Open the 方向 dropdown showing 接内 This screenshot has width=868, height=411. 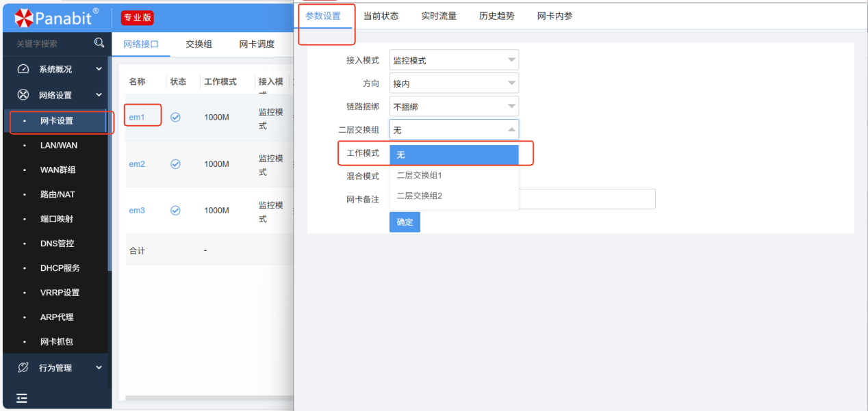click(454, 83)
